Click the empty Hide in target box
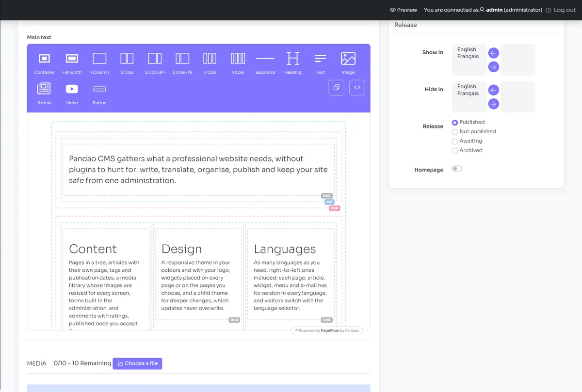 coord(518,97)
